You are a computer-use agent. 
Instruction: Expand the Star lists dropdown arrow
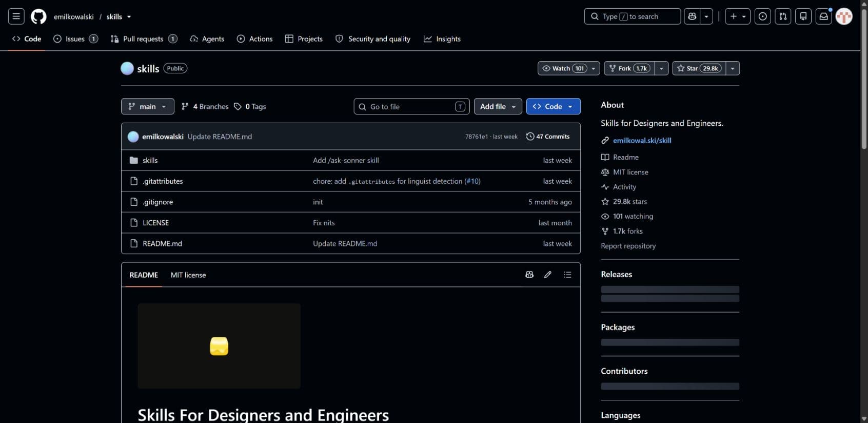tap(733, 68)
